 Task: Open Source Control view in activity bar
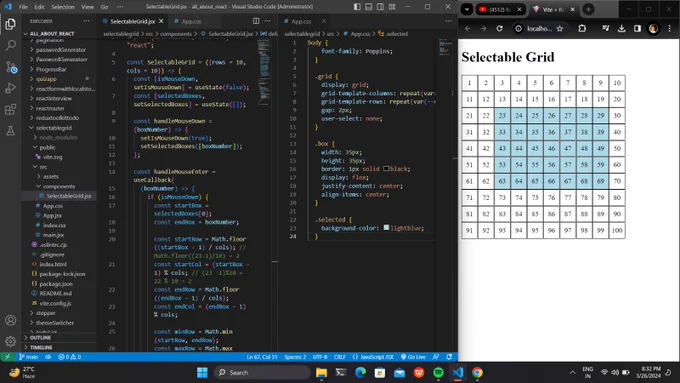click(x=10, y=67)
